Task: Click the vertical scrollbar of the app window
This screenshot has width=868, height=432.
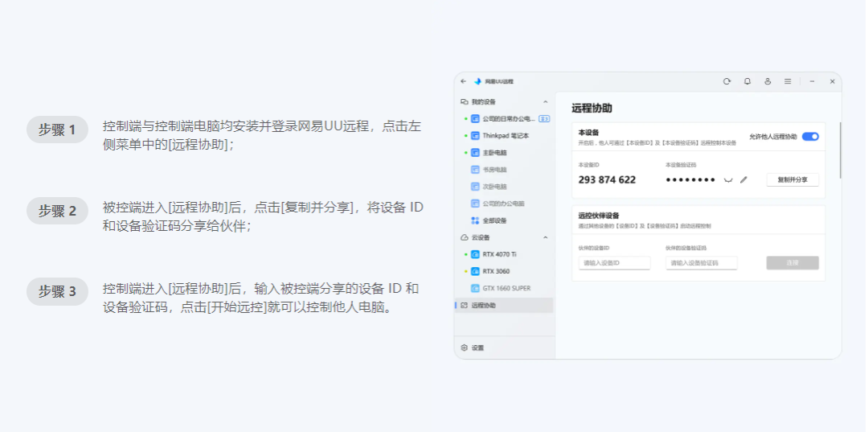Action: tap(840, 150)
